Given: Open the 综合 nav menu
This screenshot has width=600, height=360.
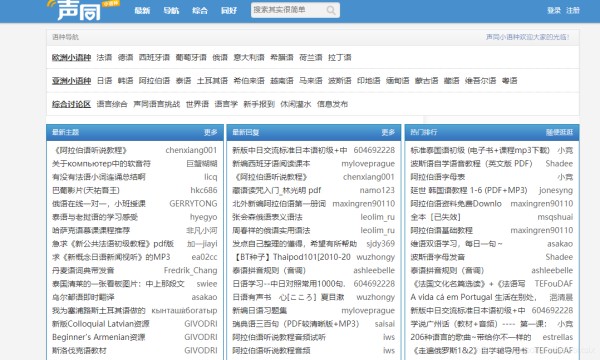Looking at the screenshot, I should point(200,11).
